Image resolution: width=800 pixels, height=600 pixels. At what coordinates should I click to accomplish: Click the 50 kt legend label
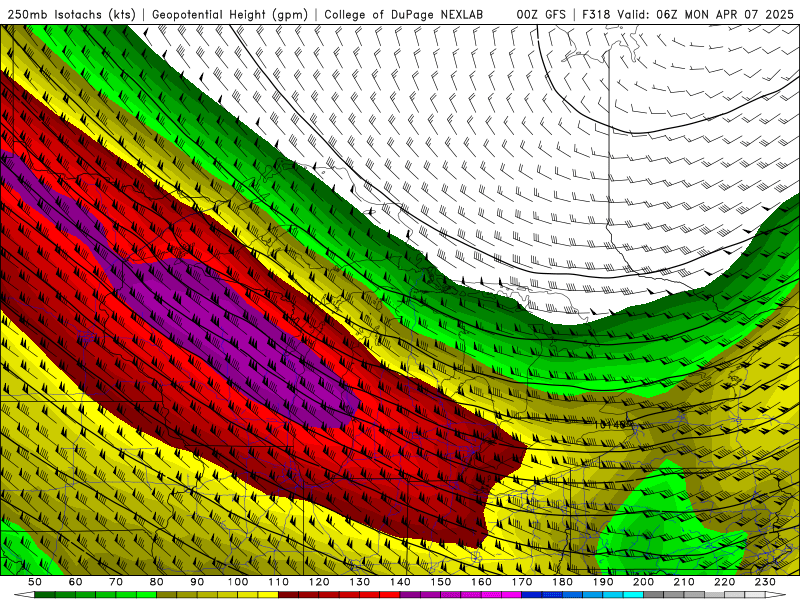pos(35,582)
